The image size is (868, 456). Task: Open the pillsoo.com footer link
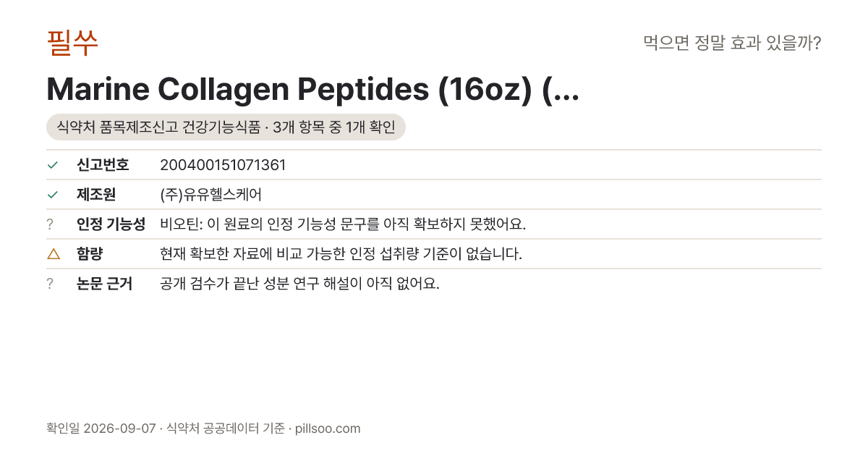(328, 428)
